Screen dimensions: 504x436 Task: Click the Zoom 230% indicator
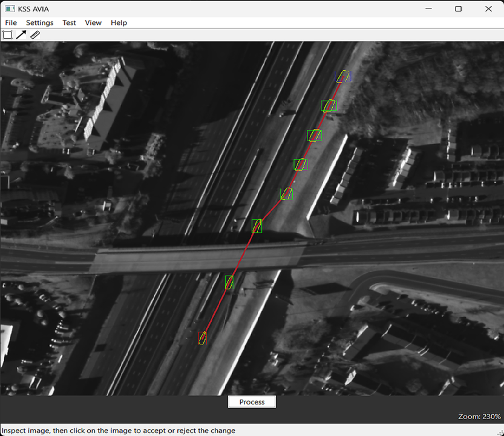point(479,417)
